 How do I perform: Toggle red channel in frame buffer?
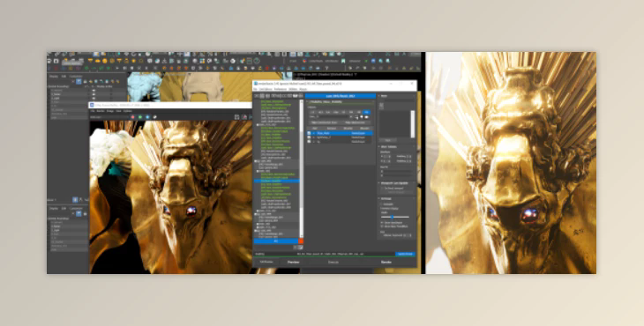pos(132,117)
